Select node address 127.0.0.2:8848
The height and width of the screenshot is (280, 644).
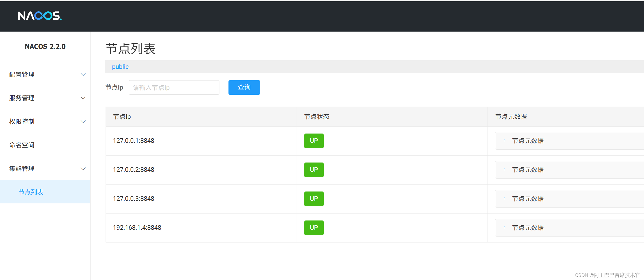coord(133,170)
